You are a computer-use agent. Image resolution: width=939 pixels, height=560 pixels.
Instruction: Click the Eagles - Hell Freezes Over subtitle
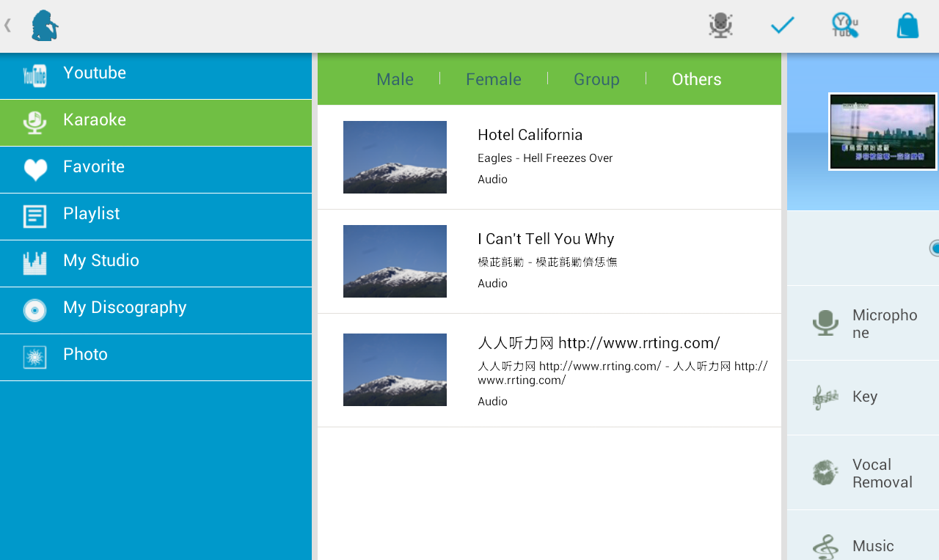545,158
